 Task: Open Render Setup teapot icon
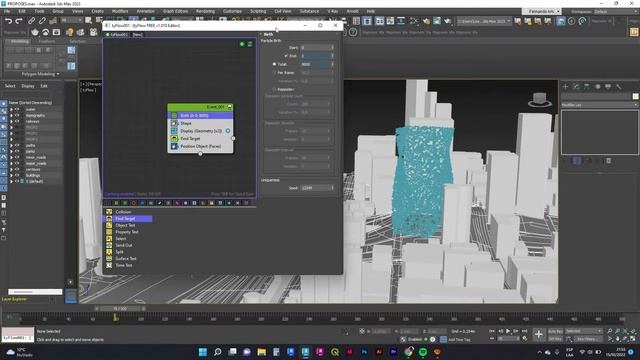426,21
